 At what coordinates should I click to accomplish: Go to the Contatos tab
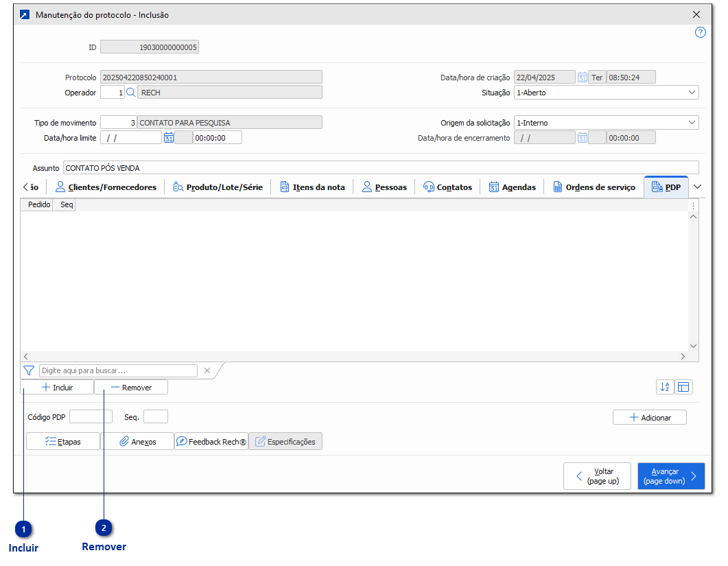(447, 187)
